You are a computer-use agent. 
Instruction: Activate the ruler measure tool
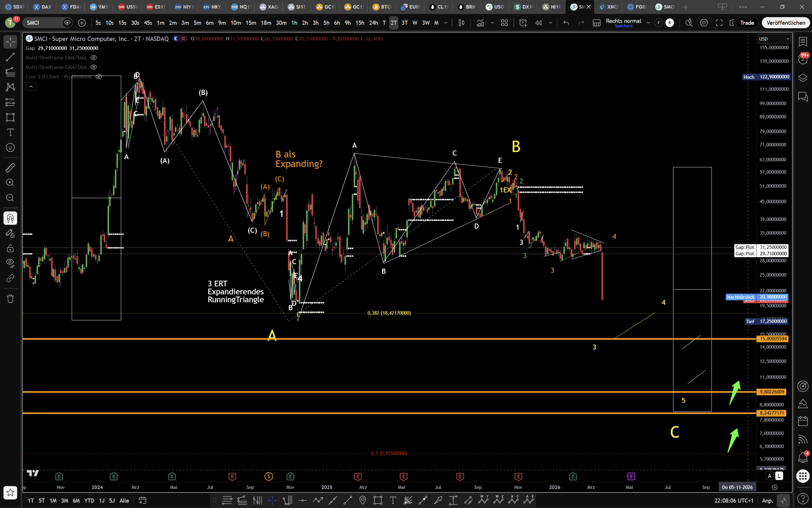click(10, 168)
